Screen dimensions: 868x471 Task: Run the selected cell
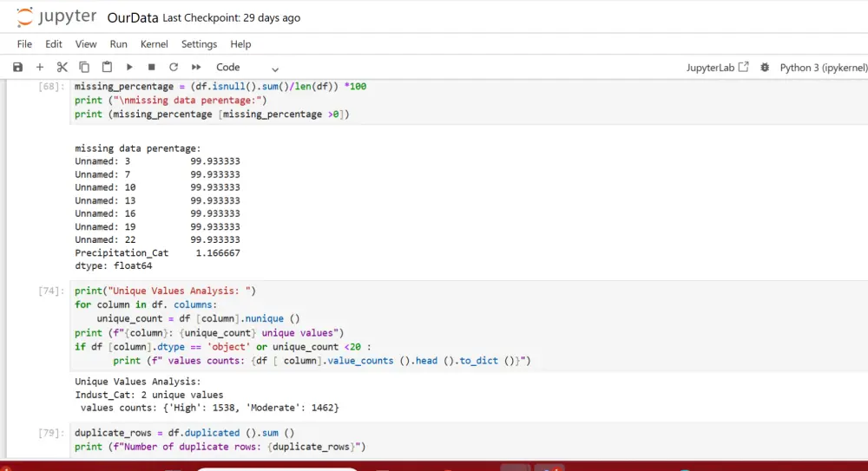[129, 67]
